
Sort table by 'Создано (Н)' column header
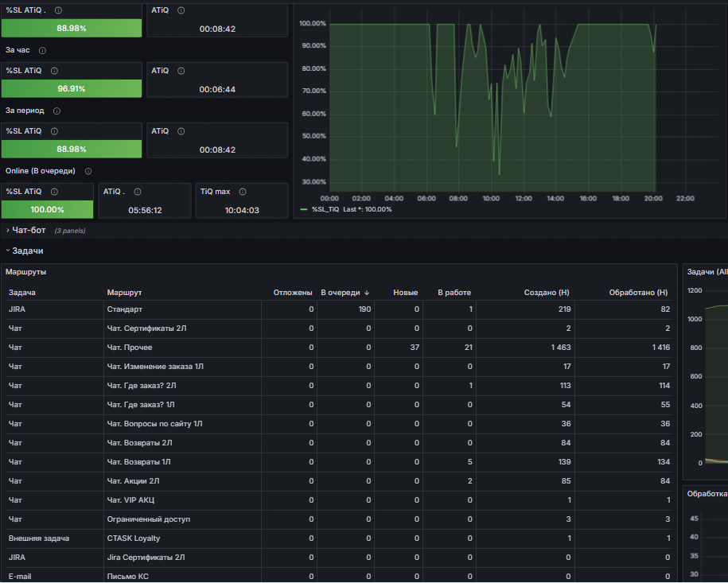pos(547,293)
